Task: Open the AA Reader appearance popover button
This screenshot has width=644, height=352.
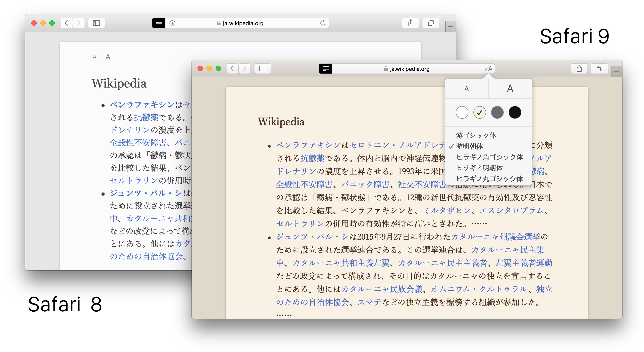Action: point(489,69)
